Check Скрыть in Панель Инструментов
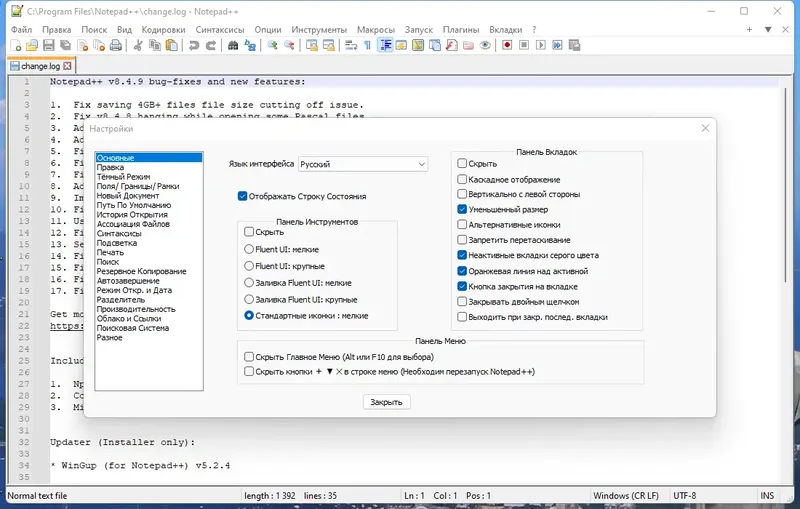 [x=249, y=232]
